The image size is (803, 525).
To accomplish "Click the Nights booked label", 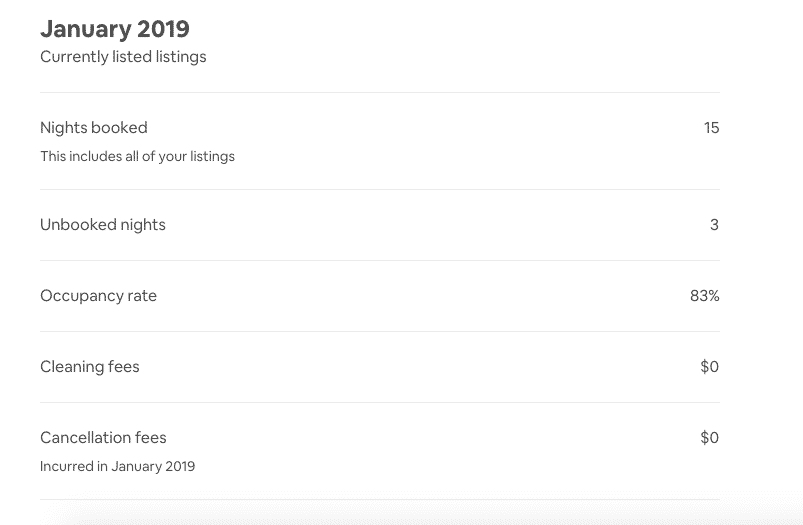I will click(x=94, y=128).
